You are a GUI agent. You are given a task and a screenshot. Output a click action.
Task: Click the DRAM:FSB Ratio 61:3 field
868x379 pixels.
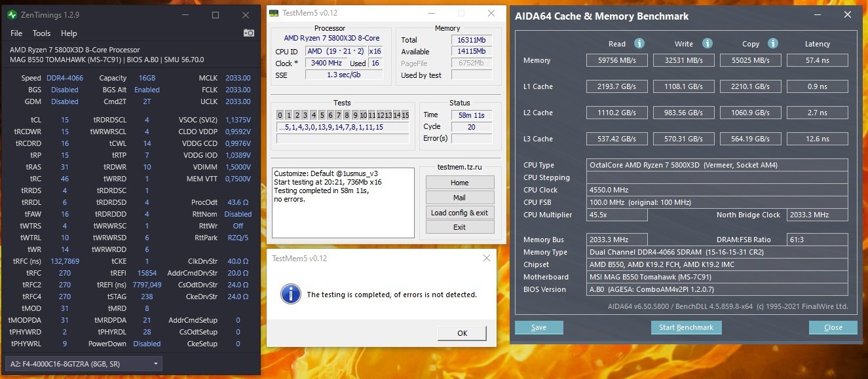pos(818,240)
